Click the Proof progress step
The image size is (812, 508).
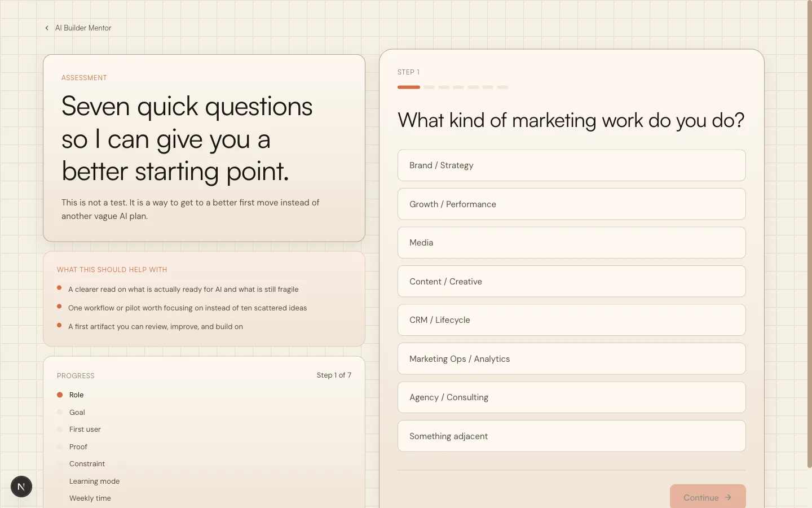point(78,447)
